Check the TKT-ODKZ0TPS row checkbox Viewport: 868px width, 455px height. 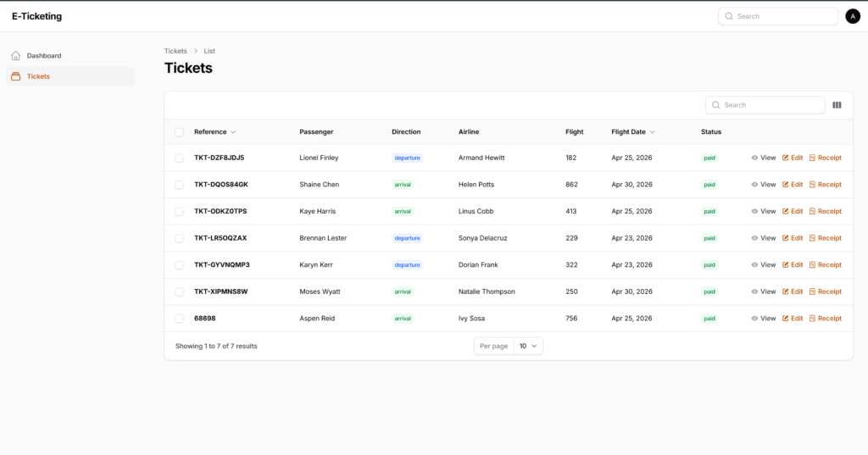coord(180,212)
